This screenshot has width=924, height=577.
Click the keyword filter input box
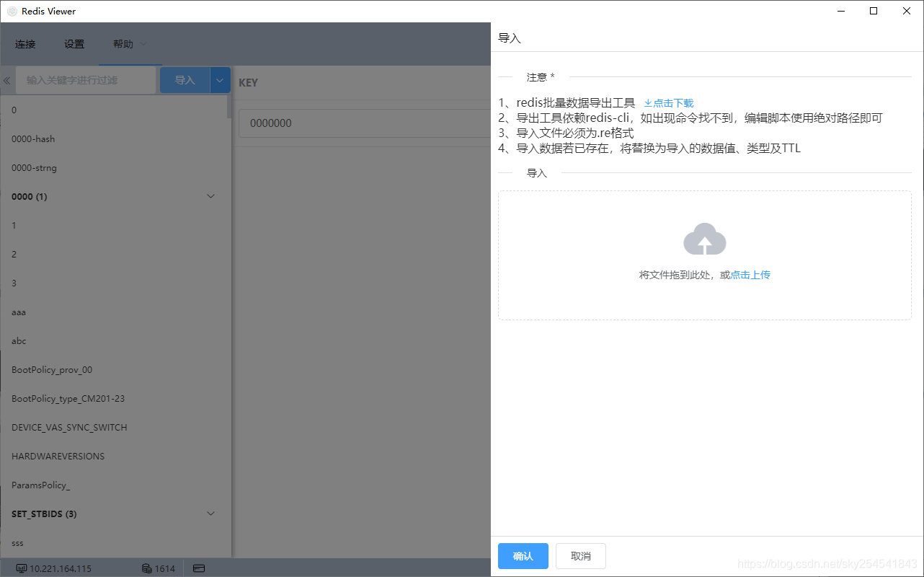pyautogui.click(x=86, y=79)
